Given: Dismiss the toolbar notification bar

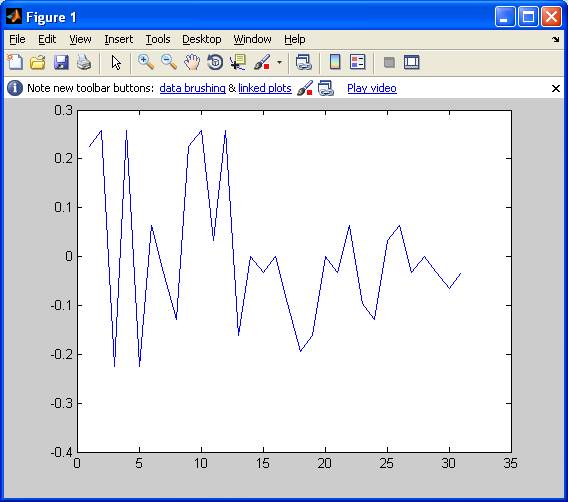Looking at the screenshot, I should coord(556,88).
